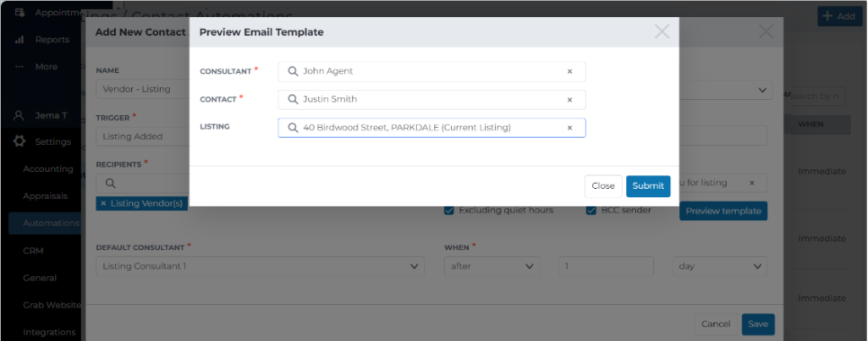The height and width of the screenshot is (341, 868).
Task: Open Integrations settings
Action: [49, 332]
